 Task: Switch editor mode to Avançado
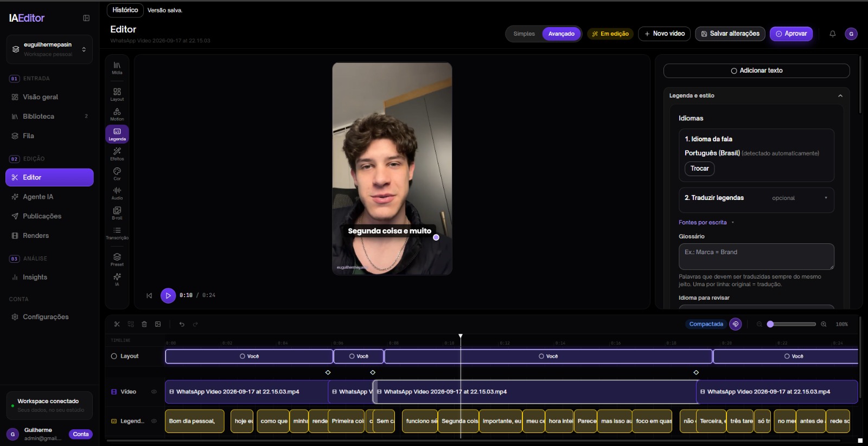[x=561, y=34]
